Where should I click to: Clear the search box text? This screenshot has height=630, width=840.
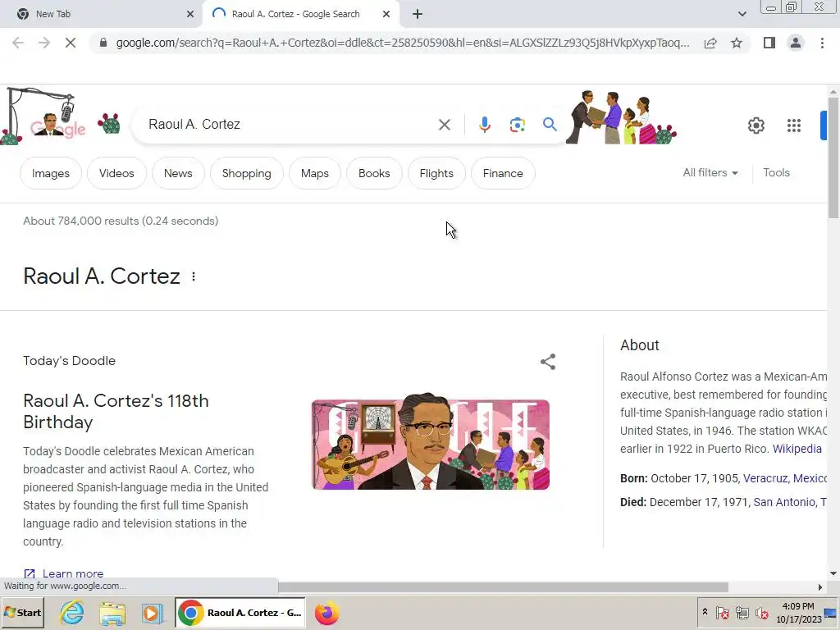click(444, 125)
